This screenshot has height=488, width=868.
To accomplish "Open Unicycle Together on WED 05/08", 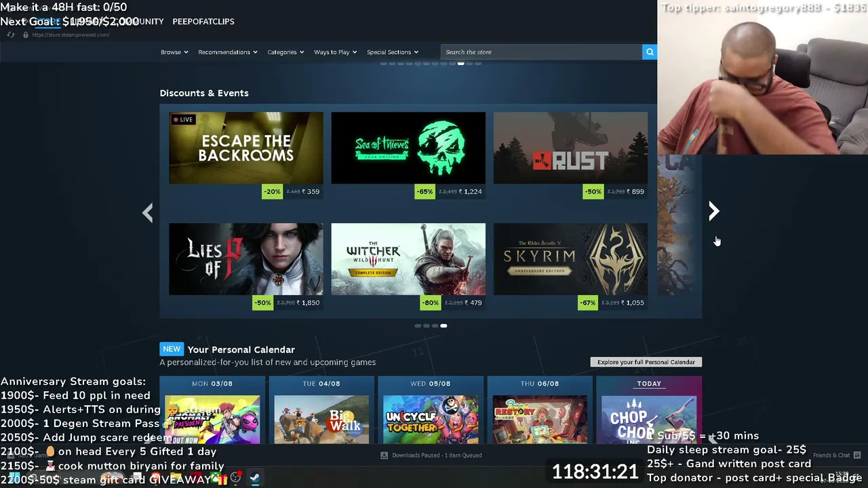I will pyautogui.click(x=431, y=419).
